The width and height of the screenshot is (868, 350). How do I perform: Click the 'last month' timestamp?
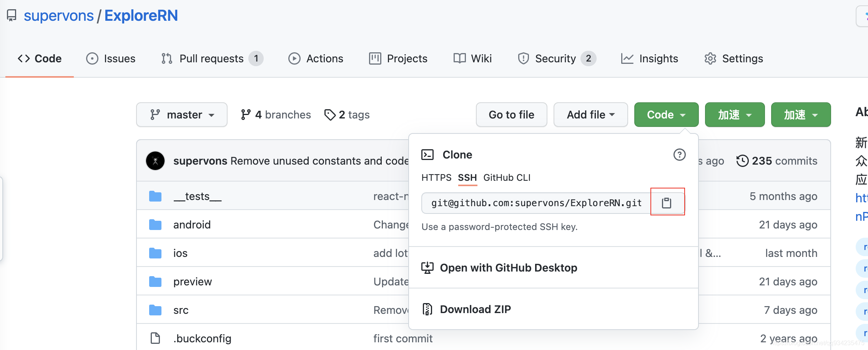tap(791, 253)
